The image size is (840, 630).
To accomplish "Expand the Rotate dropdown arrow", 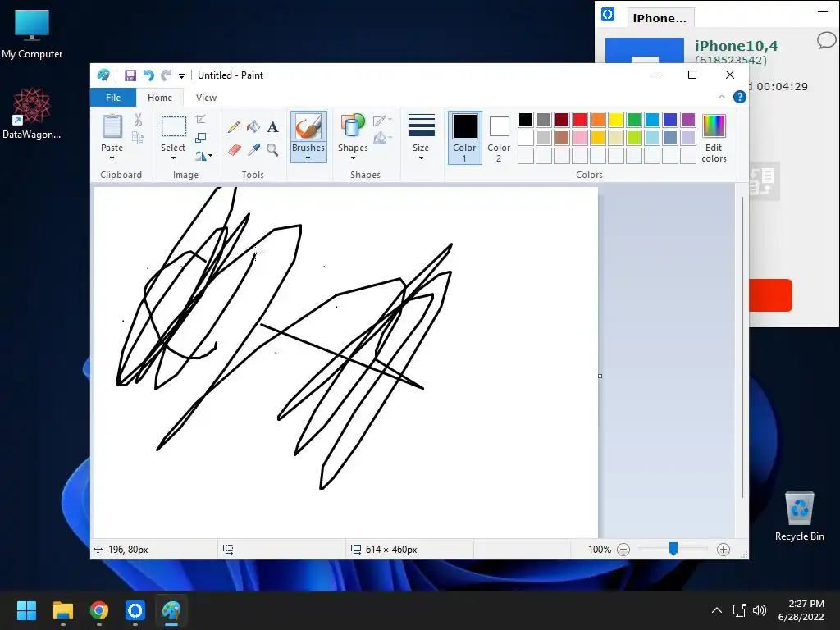I will coord(211,156).
